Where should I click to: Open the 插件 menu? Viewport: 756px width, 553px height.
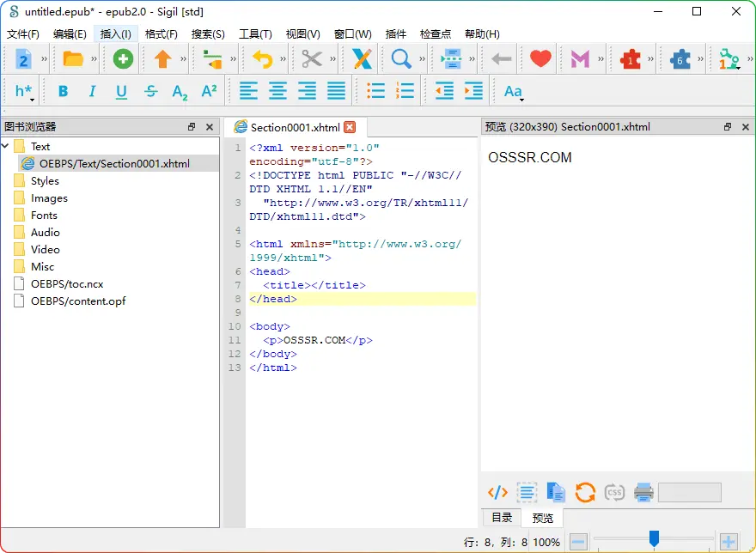(x=396, y=34)
